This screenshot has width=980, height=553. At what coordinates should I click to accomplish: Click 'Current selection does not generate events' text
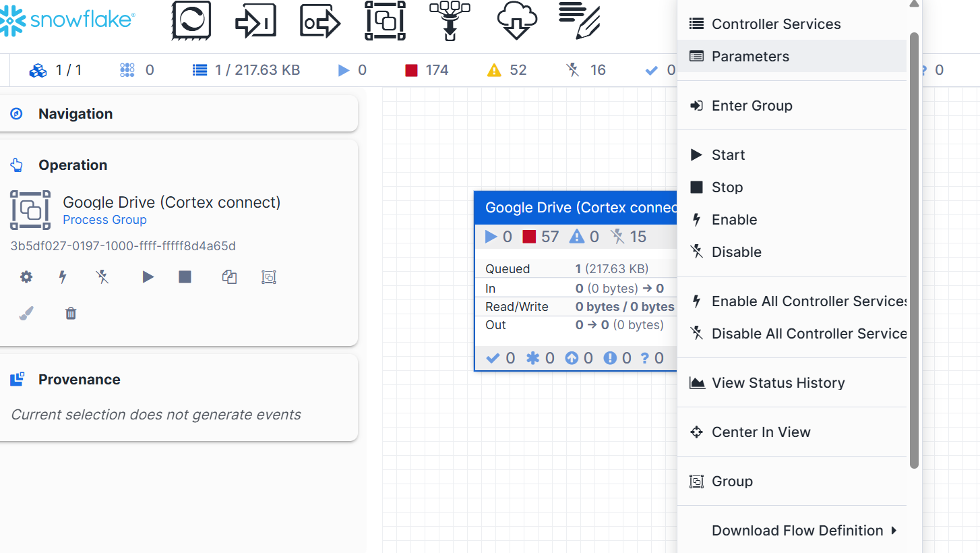pyautogui.click(x=156, y=415)
